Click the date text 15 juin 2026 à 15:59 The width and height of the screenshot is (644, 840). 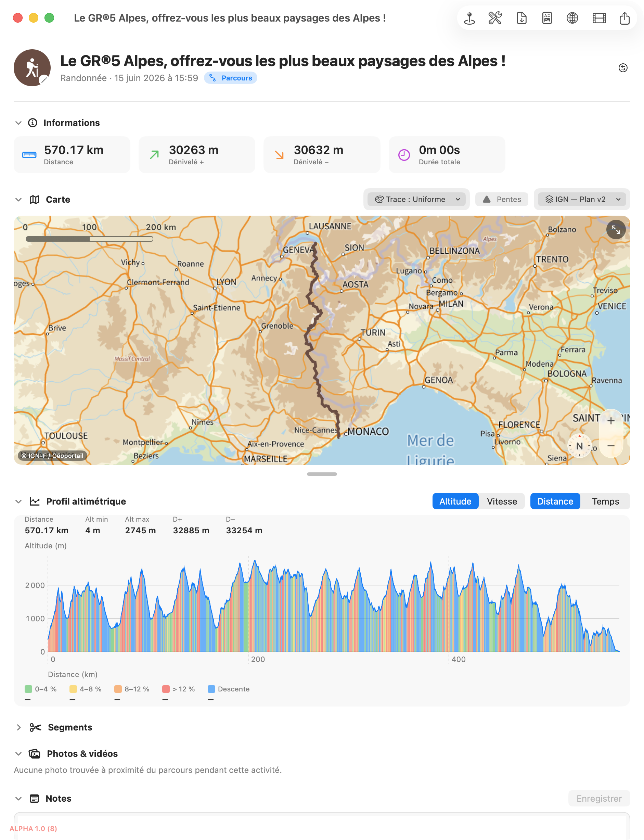[x=156, y=78]
